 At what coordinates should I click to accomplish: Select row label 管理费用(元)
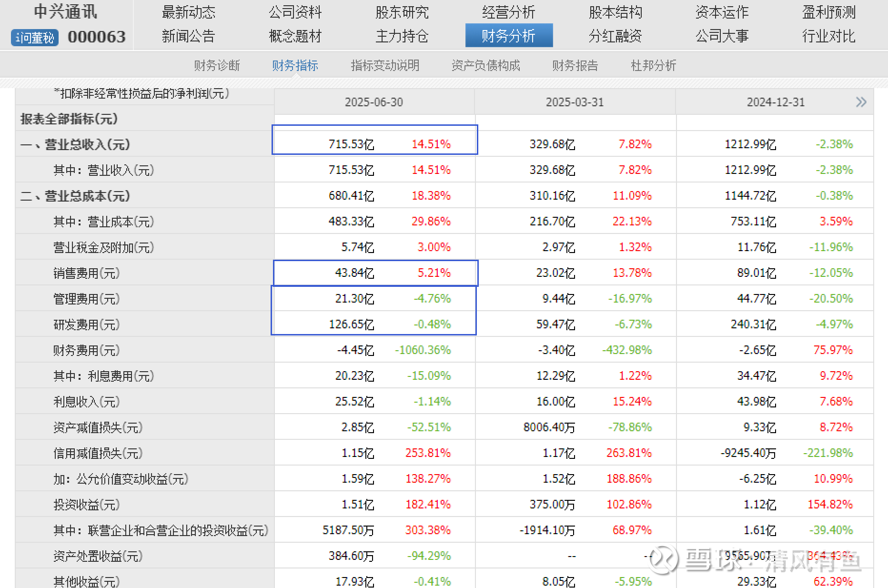point(87,299)
